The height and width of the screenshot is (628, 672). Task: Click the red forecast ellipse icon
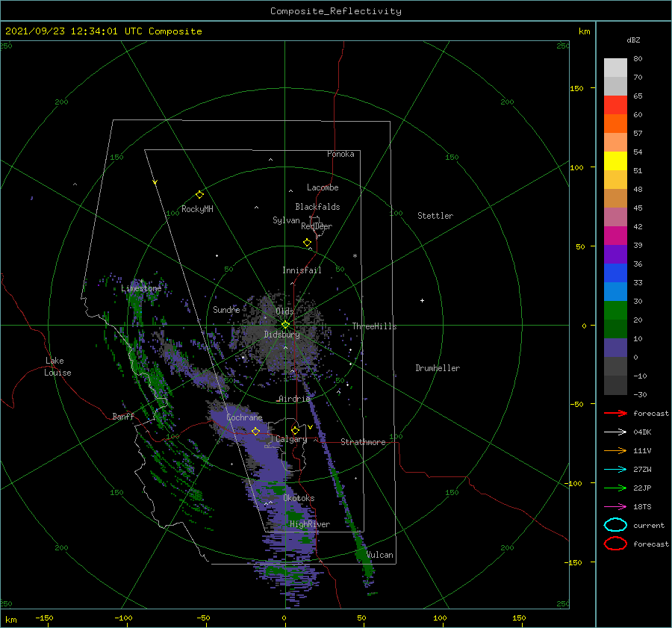point(615,544)
